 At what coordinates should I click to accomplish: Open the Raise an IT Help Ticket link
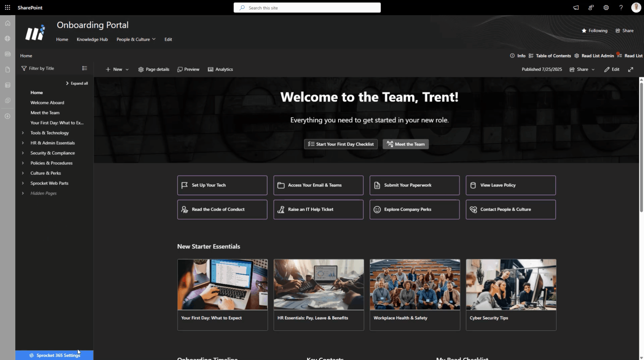(318, 209)
